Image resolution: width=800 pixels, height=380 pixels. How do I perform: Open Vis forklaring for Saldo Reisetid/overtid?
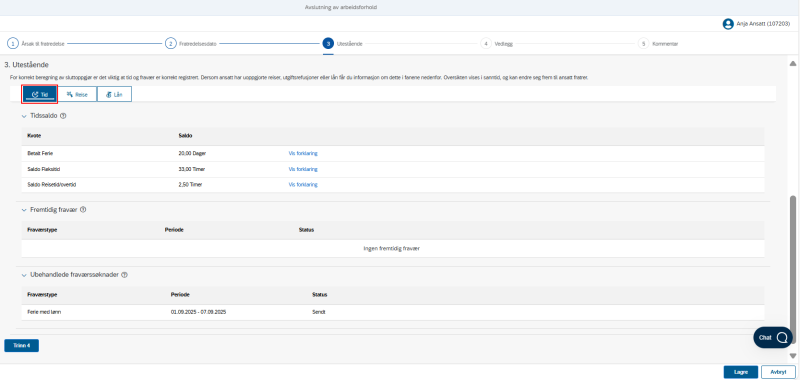click(303, 185)
